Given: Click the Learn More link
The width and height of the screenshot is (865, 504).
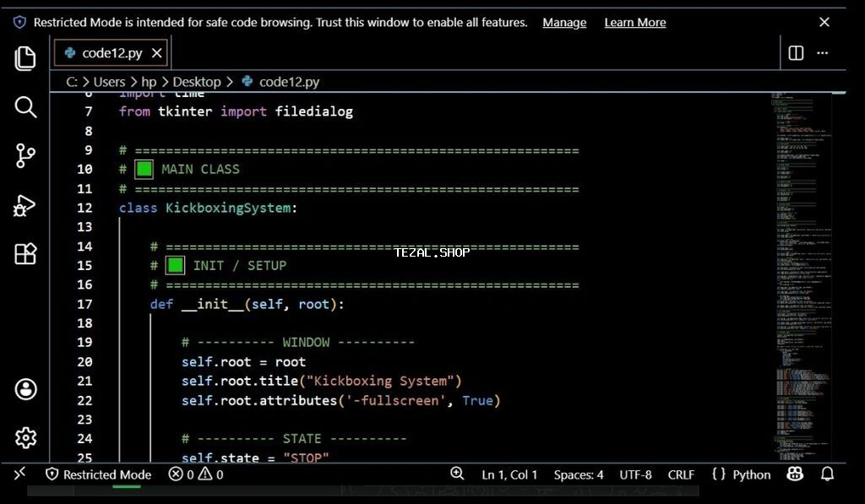Looking at the screenshot, I should coord(635,23).
